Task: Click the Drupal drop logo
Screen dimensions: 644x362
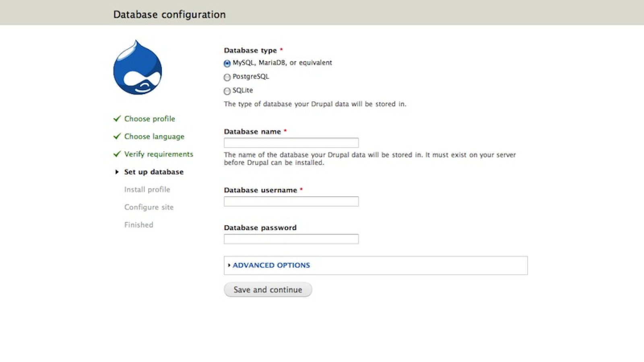Action: click(138, 68)
